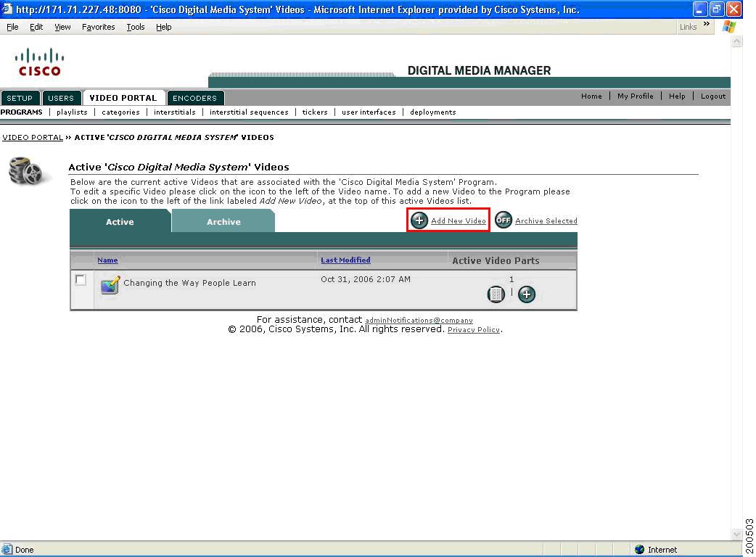Switch to the Encoders tab
756x557 pixels.
coord(195,97)
